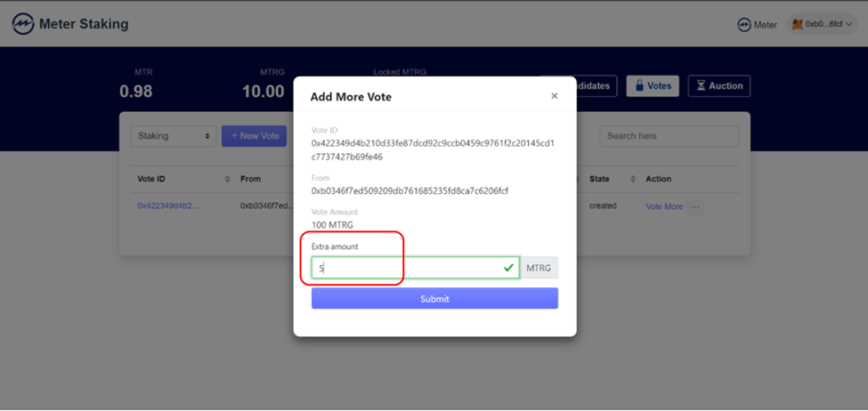Open the Auction tab
868x411 pixels.
(719, 86)
